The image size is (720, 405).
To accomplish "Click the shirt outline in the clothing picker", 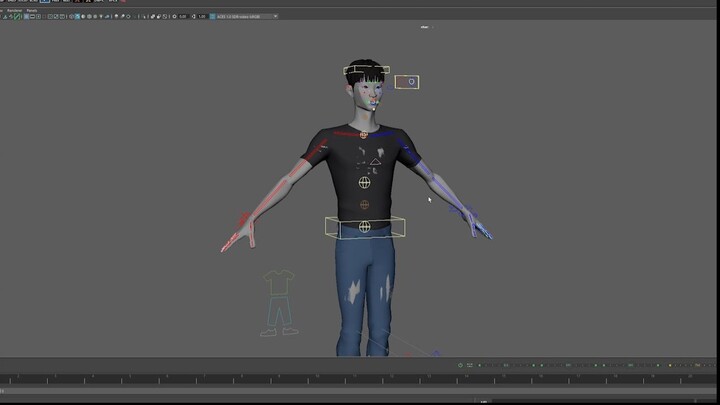I will [279, 282].
